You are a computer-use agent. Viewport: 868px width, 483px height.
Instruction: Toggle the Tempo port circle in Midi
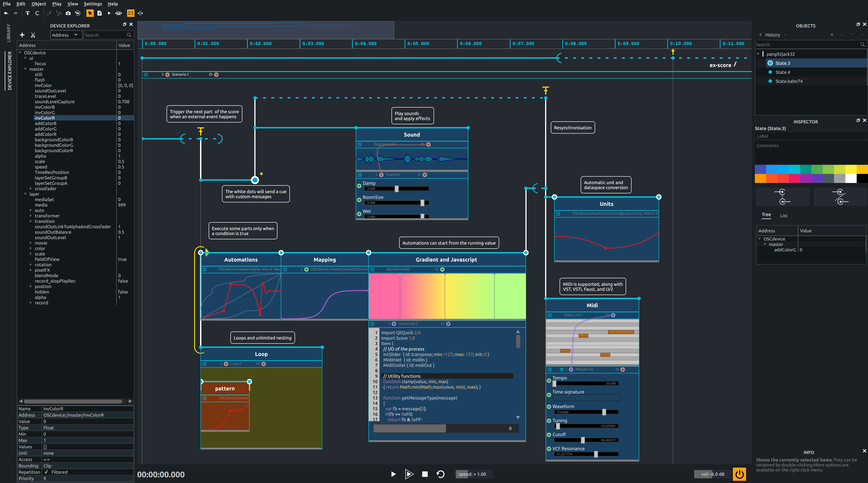click(548, 380)
